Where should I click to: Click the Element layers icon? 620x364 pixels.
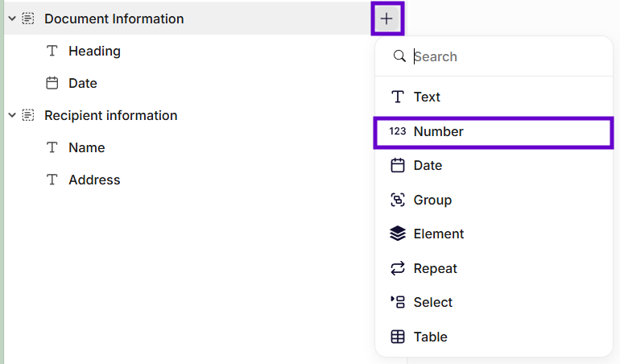pyautogui.click(x=398, y=234)
